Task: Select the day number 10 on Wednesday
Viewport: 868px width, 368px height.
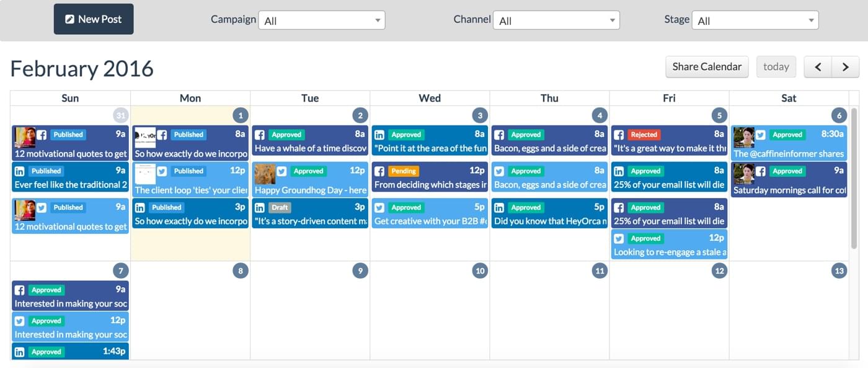Action: tap(479, 271)
